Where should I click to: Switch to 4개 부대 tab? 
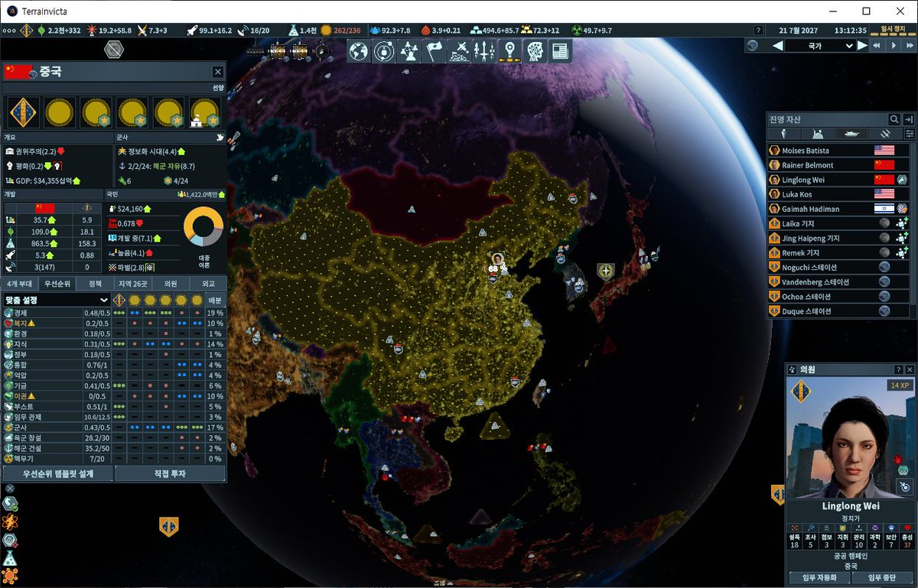21,283
